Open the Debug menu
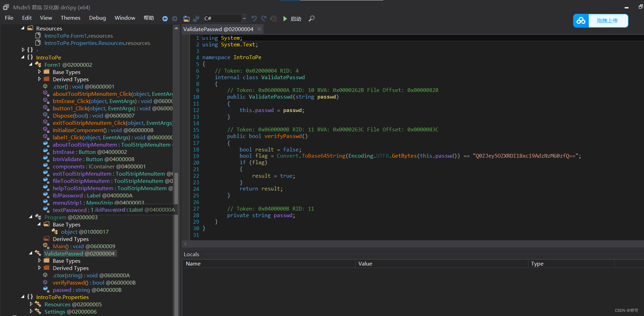This screenshot has height=316, width=644. pyautogui.click(x=97, y=18)
